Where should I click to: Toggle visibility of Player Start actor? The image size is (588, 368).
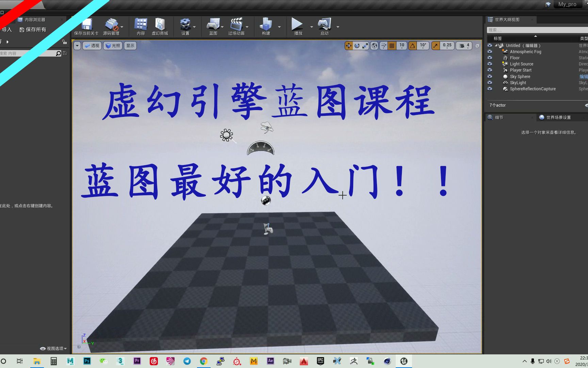[490, 70]
